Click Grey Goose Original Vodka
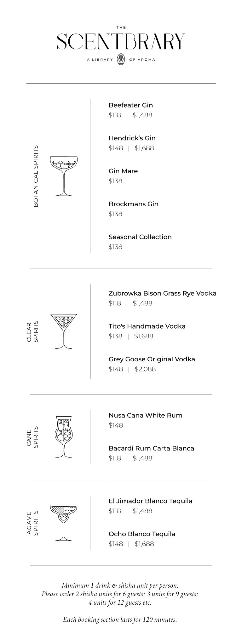Viewport: 242px width, 644px height. tap(152, 359)
